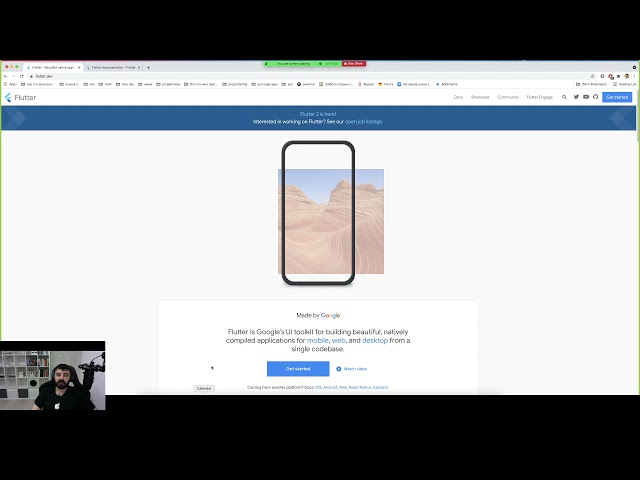Click the red ad-blocker extension icon

611,76
